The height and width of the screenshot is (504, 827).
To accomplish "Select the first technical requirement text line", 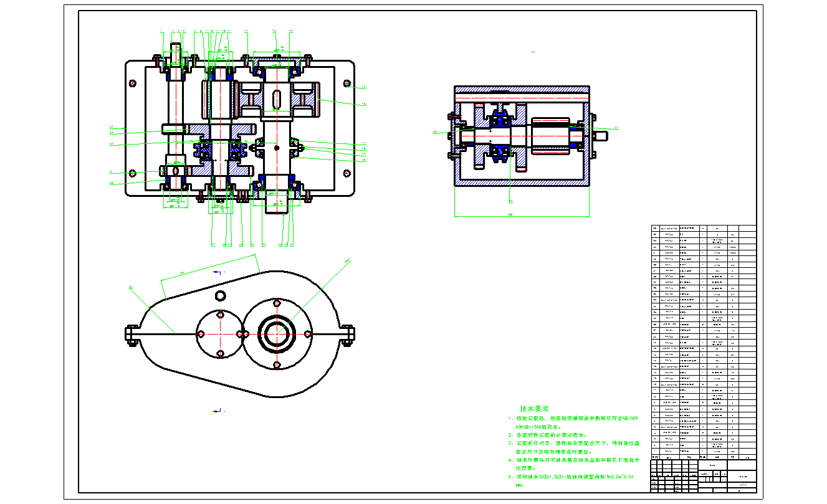I will tap(575, 419).
